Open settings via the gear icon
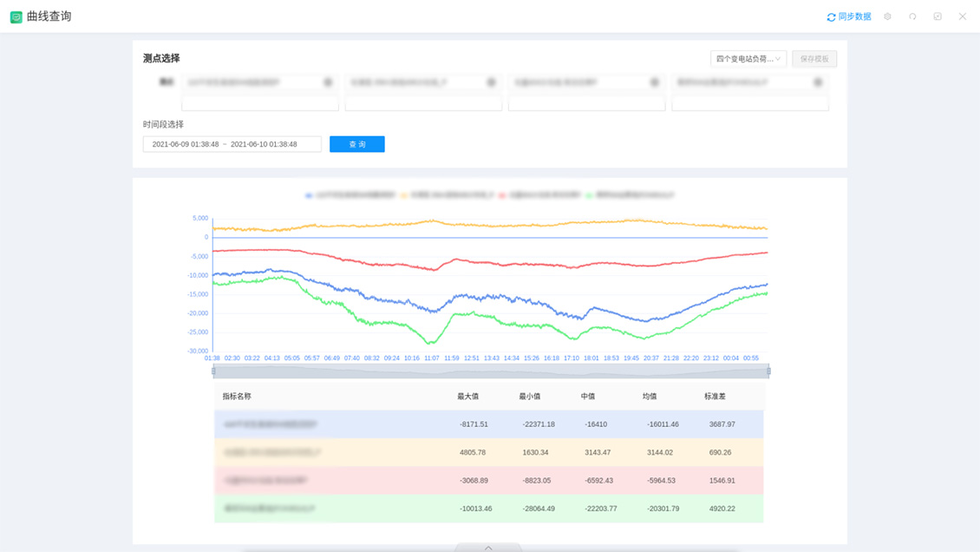Screen dimensions: 980x552 pos(887,16)
